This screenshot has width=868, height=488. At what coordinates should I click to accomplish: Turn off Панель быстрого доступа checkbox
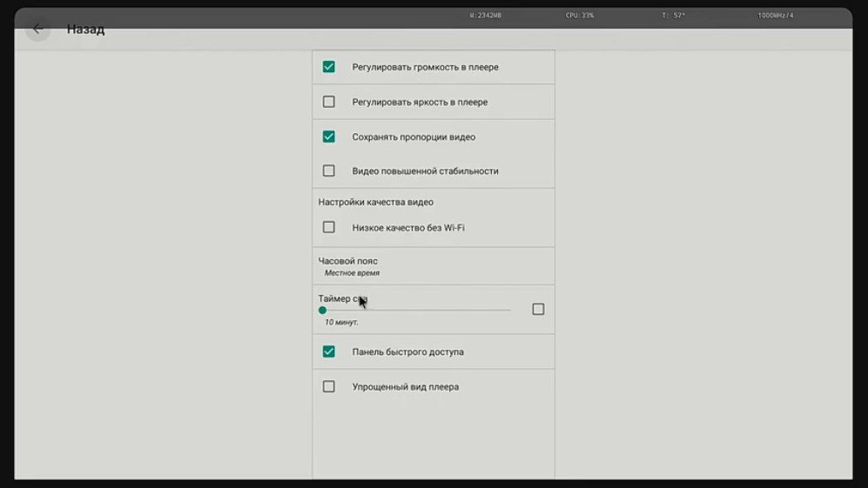pos(328,352)
